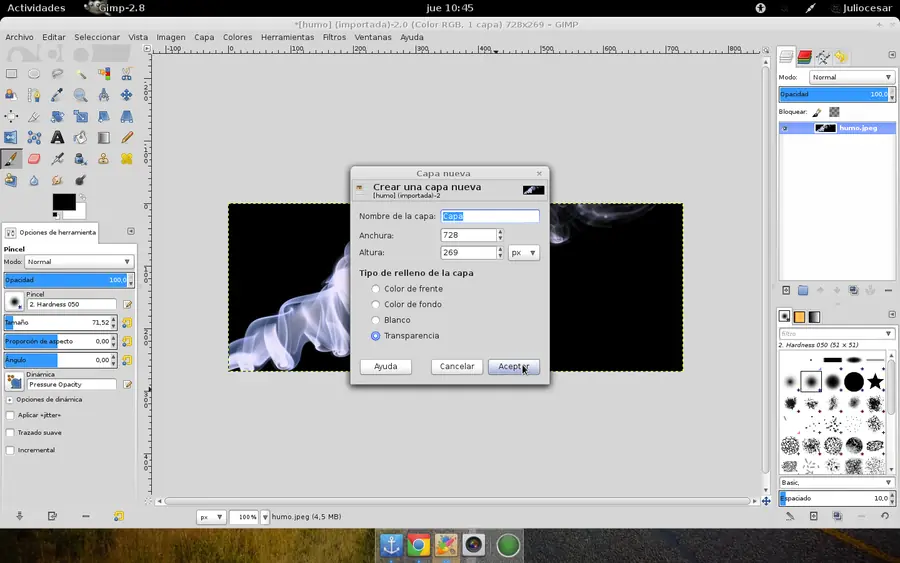Viewport: 900px width, 563px height.
Task: Click the Fuzzy Select magic wand tool
Action: 80,73
